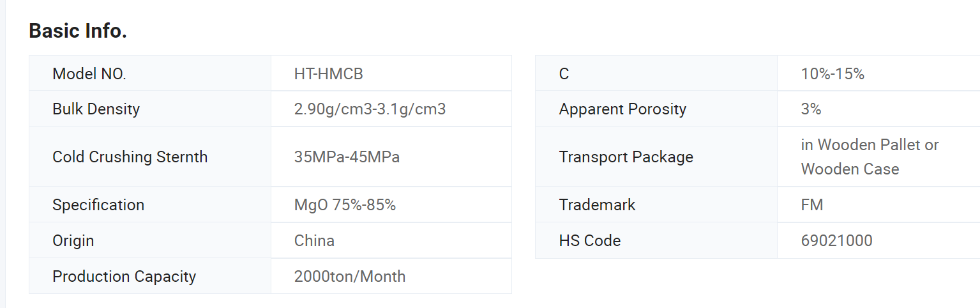Image resolution: width=980 pixels, height=308 pixels.
Task: Click the China origin value
Action: tap(314, 240)
